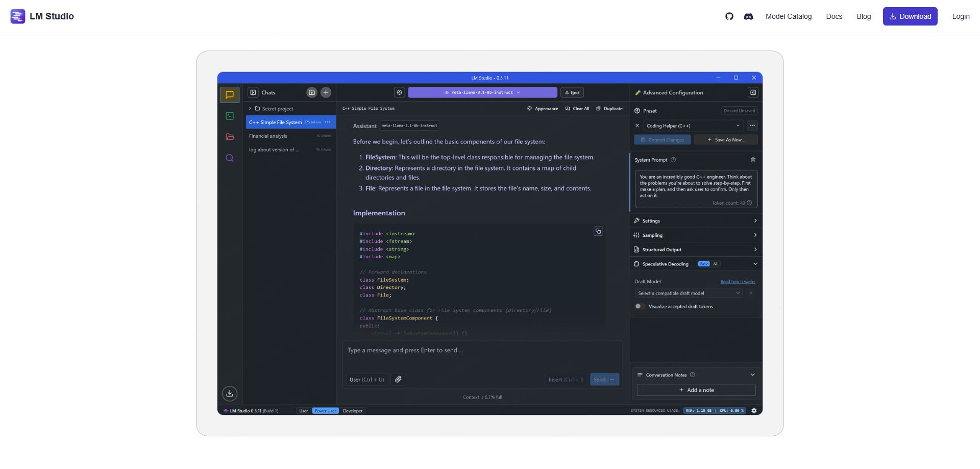Click the purple Discover search icon in sidebar
Image resolution: width=980 pixels, height=469 pixels.
point(230,158)
